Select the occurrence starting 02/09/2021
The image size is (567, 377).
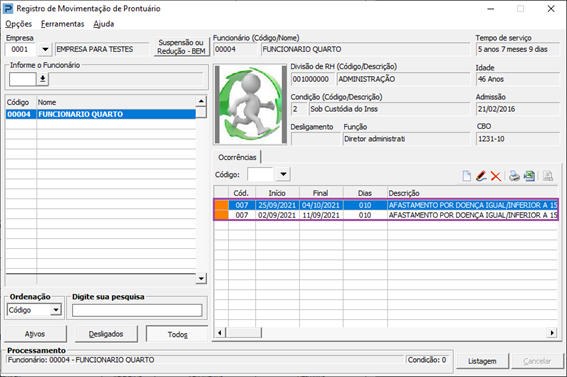(x=386, y=215)
